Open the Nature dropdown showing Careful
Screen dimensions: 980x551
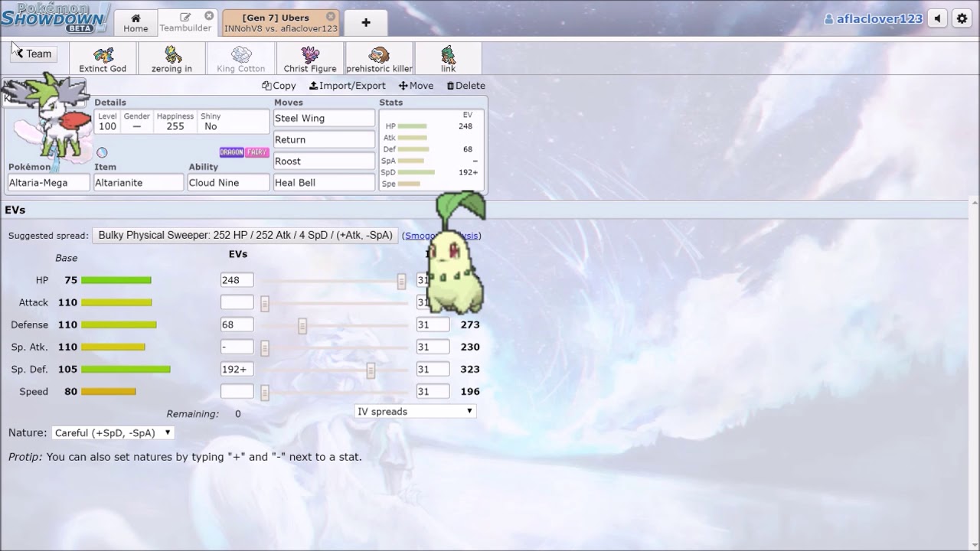(x=113, y=433)
